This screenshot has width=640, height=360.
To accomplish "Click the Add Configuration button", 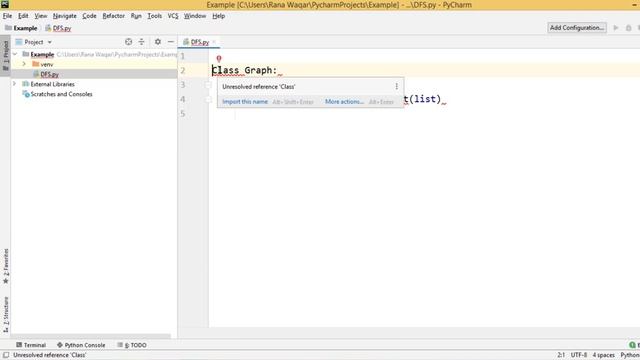I will tap(577, 28).
